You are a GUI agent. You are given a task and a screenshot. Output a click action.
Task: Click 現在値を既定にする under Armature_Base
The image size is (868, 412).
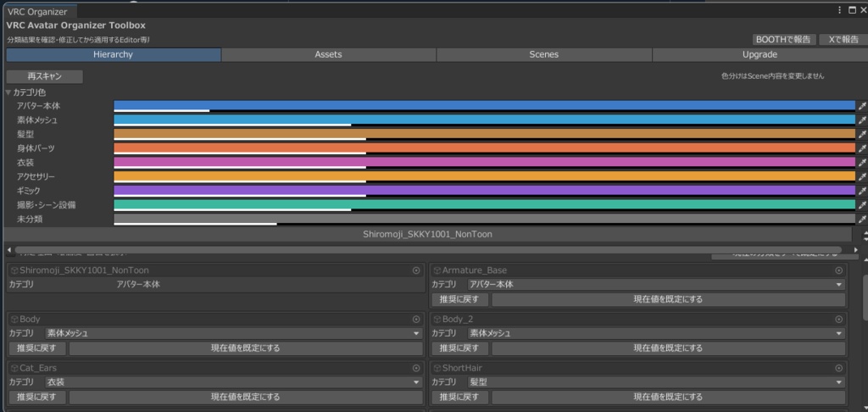tap(668, 299)
